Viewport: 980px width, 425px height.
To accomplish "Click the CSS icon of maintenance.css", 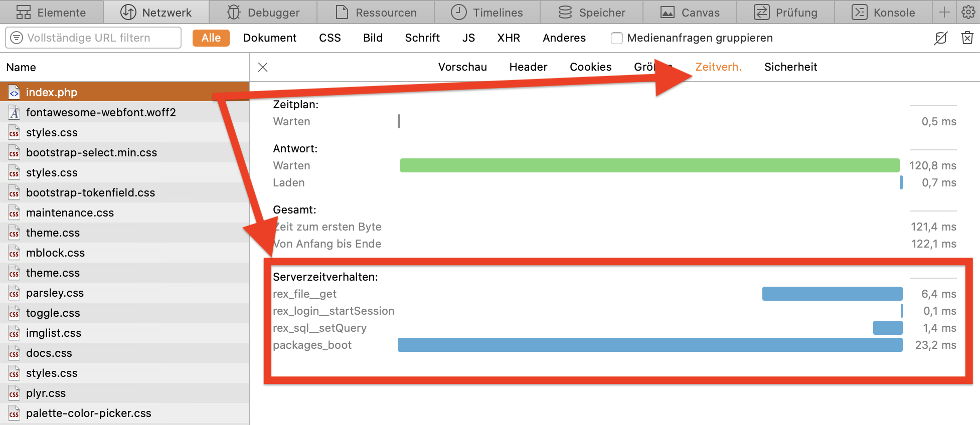I will [x=14, y=212].
